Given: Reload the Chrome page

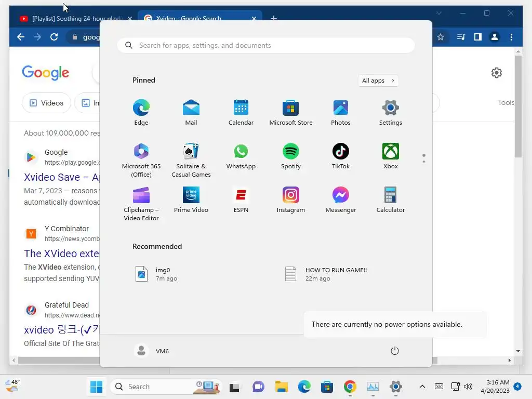Looking at the screenshot, I should tap(54, 37).
